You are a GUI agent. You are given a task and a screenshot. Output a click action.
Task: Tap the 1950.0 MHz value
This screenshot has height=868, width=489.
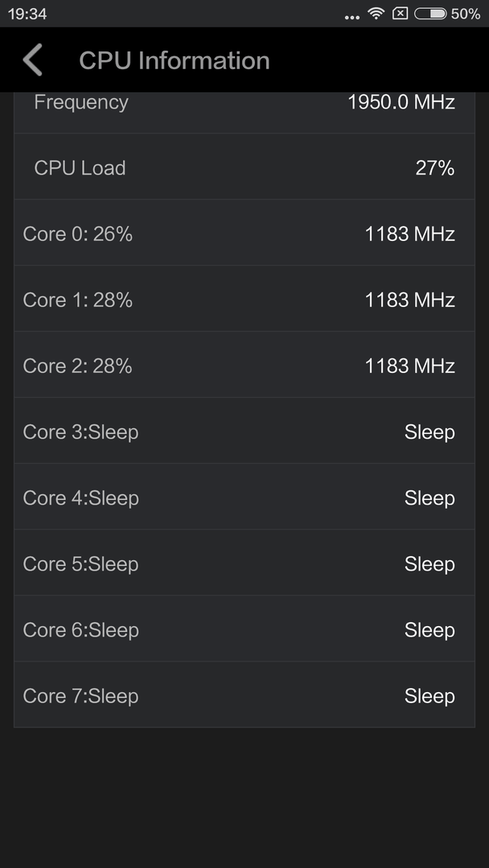(x=401, y=102)
